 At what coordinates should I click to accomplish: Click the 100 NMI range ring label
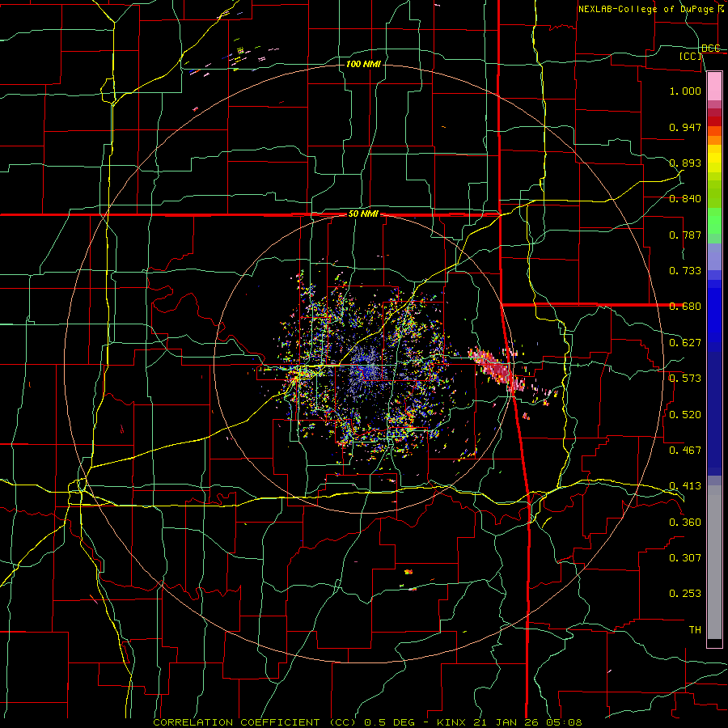click(x=363, y=64)
